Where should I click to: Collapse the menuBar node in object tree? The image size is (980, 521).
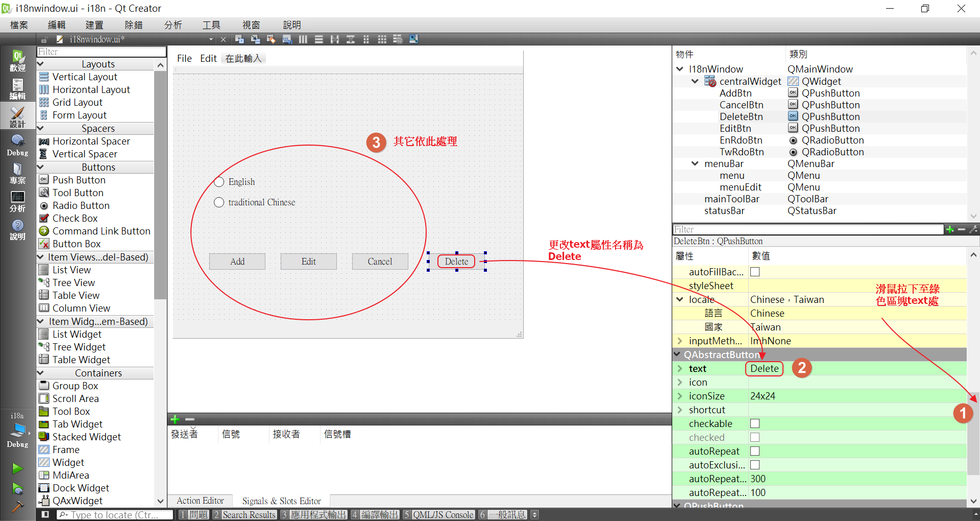click(695, 163)
